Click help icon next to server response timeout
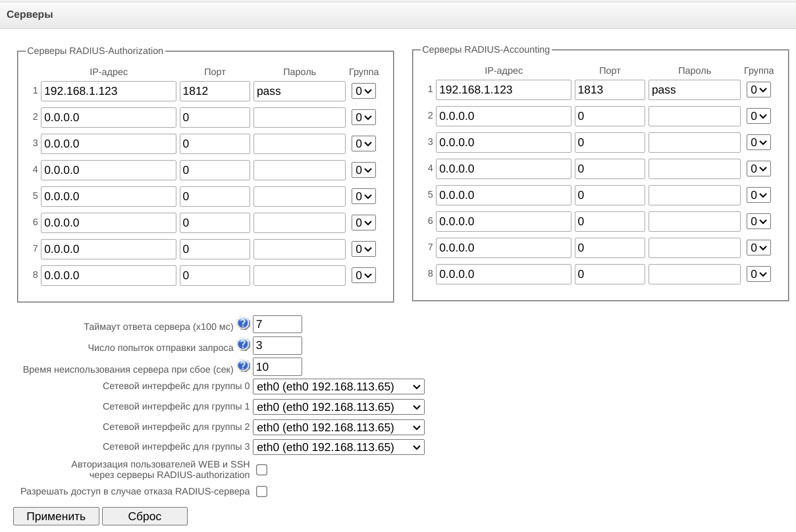This screenshot has height=532, width=796. click(x=244, y=324)
